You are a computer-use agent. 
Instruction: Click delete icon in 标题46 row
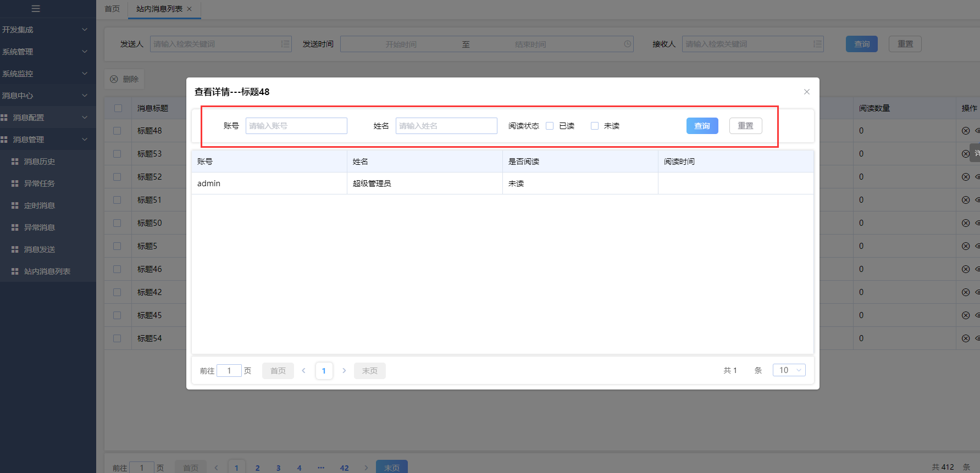pyautogui.click(x=966, y=269)
